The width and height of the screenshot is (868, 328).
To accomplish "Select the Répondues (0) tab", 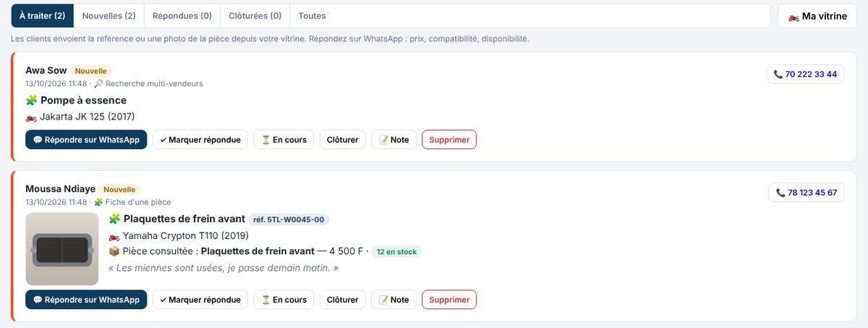I will 182,16.
